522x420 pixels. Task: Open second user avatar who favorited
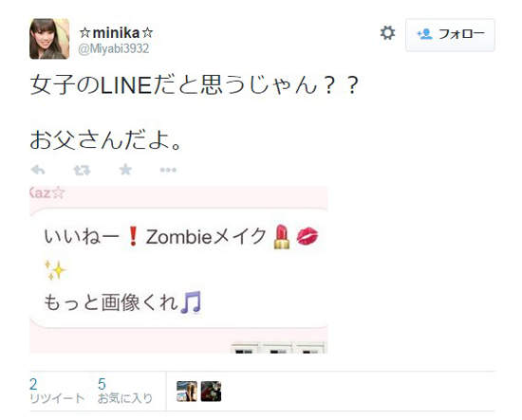211,391
